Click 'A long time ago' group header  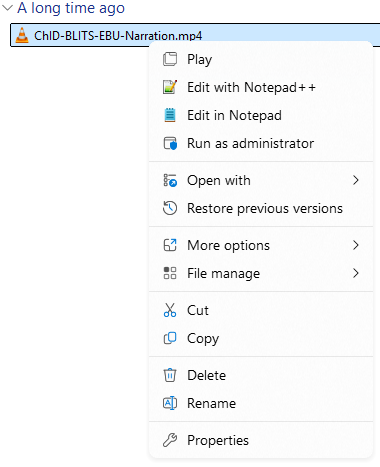(x=71, y=8)
